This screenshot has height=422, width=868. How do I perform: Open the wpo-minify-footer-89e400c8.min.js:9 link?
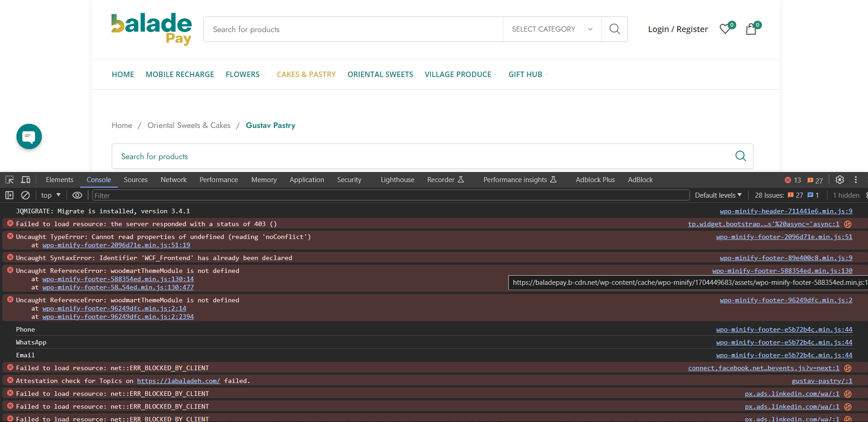[786, 258]
